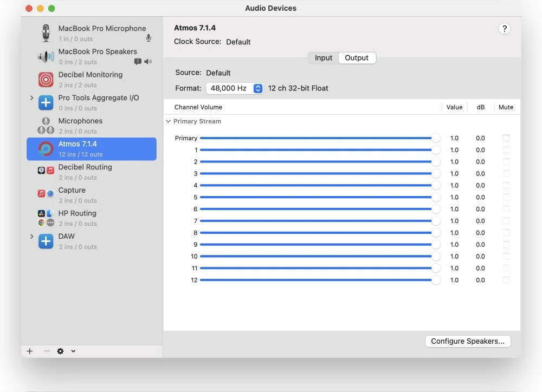Image resolution: width=542 pixels, height=392 pixels.
Task: Switch to the Input tab
Action: pos(323,57)
